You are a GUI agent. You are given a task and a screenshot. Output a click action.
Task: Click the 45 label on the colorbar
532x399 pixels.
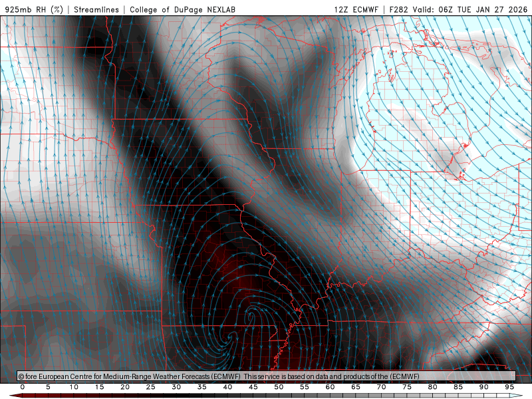tap(253, 387)
